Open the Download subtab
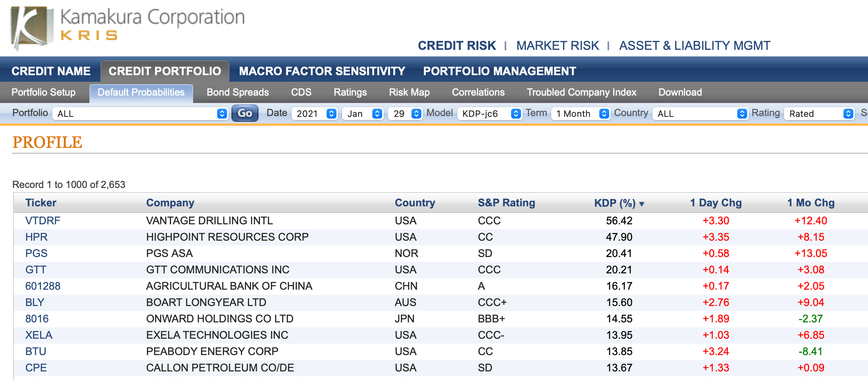This screenshot has width=868, height=380. click(680, 92)
